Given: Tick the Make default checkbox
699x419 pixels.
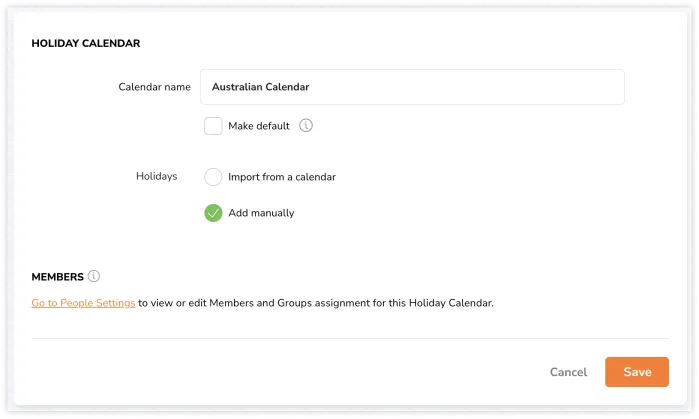Looking at the screenshot, I should [x=213, y=126].
